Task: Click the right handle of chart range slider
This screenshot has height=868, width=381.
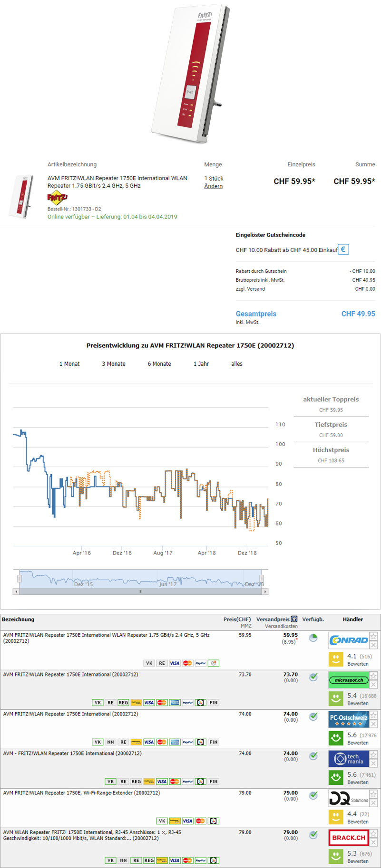Action: coord(262,578)
